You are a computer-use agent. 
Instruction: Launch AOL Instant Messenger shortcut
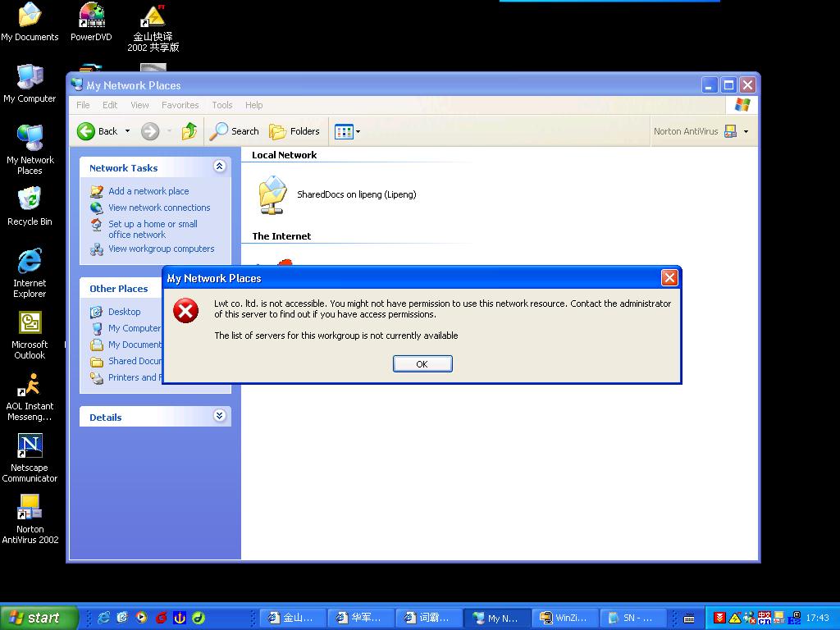click(30, 397)
